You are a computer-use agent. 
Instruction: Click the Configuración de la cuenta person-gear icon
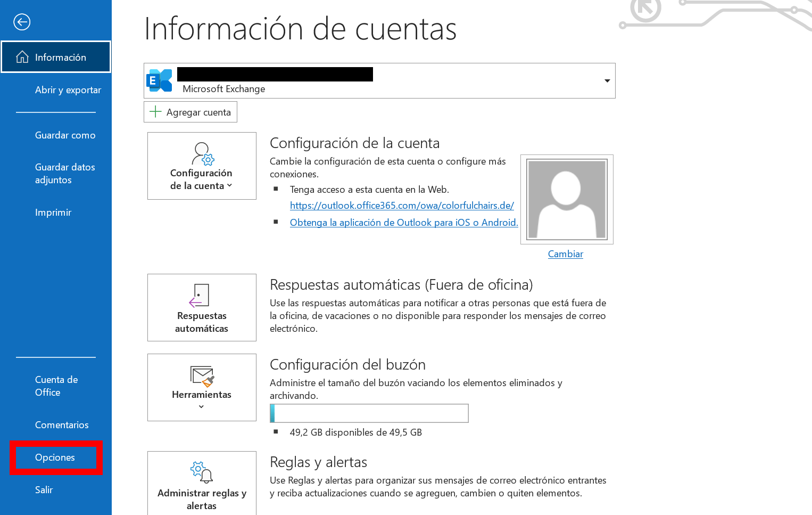(202, 154)
